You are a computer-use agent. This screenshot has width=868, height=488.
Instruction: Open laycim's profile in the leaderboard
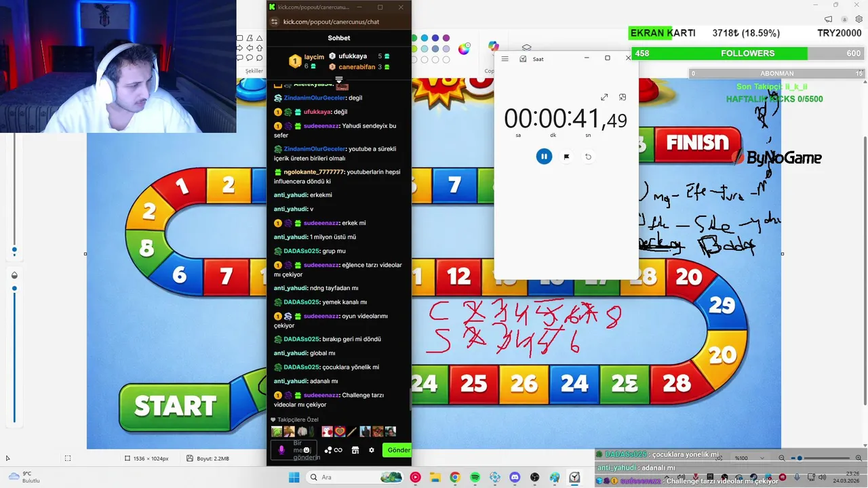point(314,57)
